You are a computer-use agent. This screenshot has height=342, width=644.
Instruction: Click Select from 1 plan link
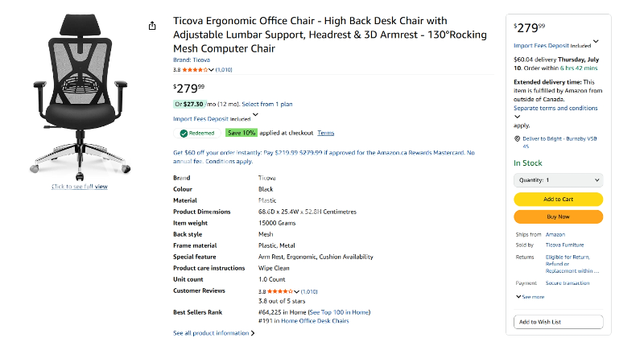tap(266, 104)
